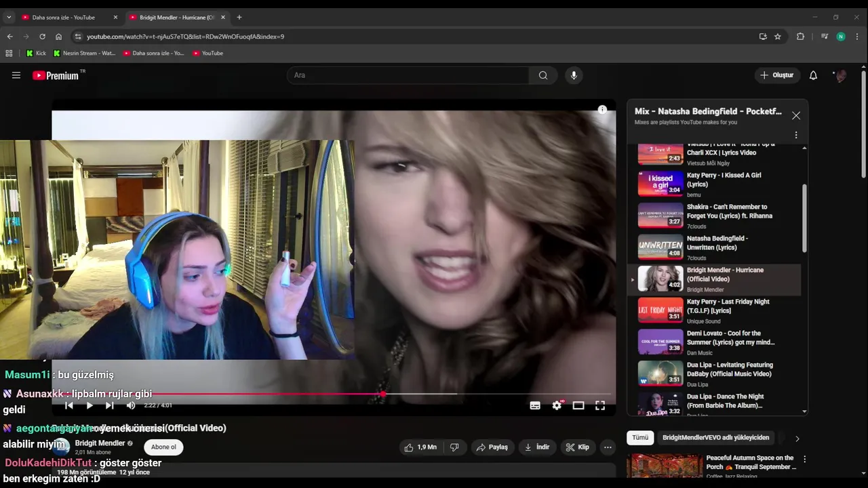
Task: Open a new browser tab
Action: (x=239, y=17)
